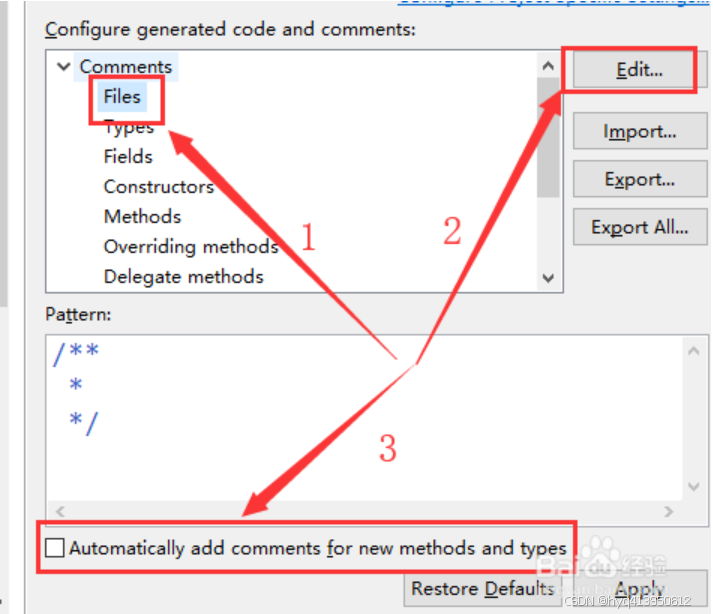Image resolution: width=713 pixels, height=614 pixels.
Task: Click Pattern area scroll down arrow
Action: (x=693, y=487)
